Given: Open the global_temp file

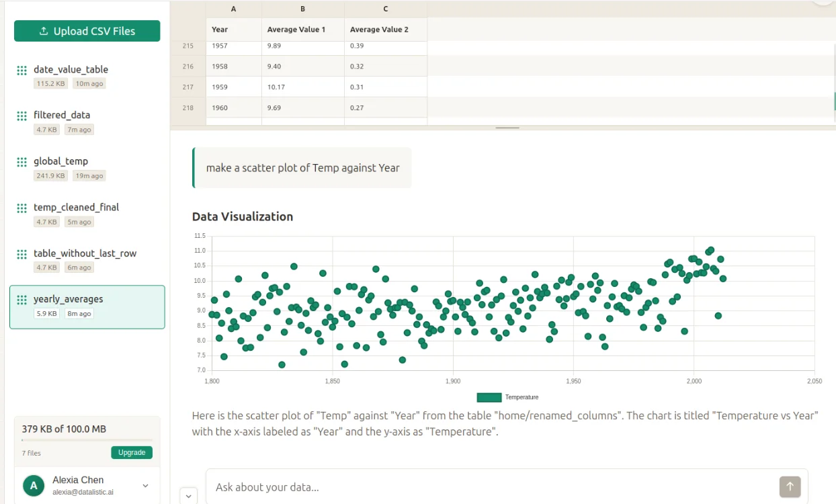Looking at the screenshot, I should (60, 161).
